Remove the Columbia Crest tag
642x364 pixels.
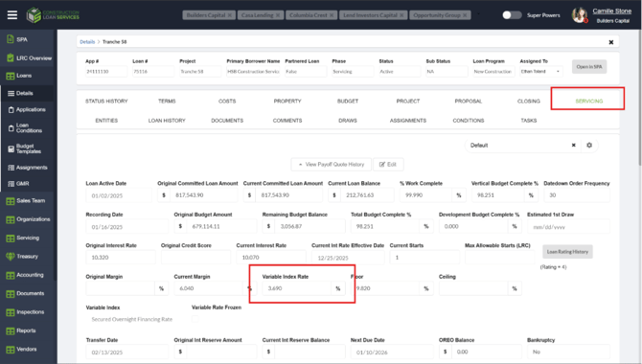pyautogui.click(x=332, y=15)
